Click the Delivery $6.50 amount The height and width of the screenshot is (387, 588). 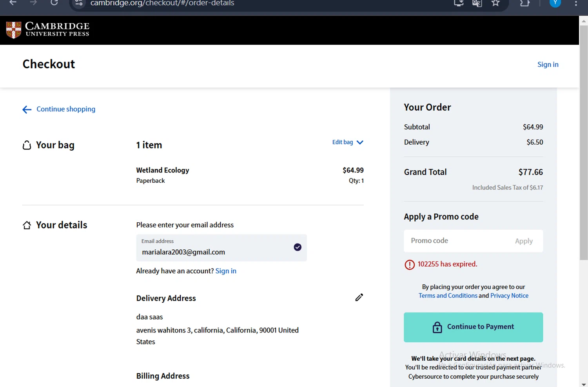click(x=535, y=142)
